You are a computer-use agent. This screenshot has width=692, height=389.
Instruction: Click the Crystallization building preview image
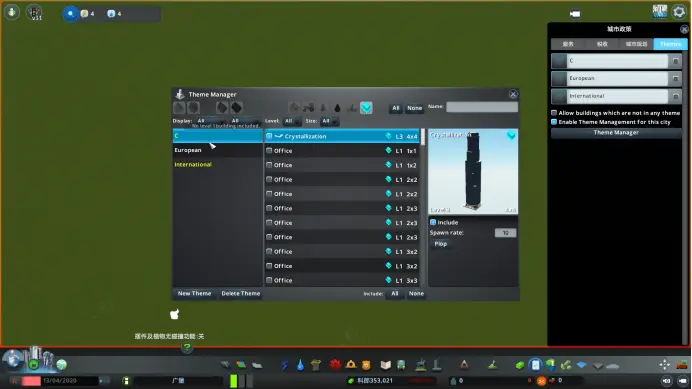point(473,172)
